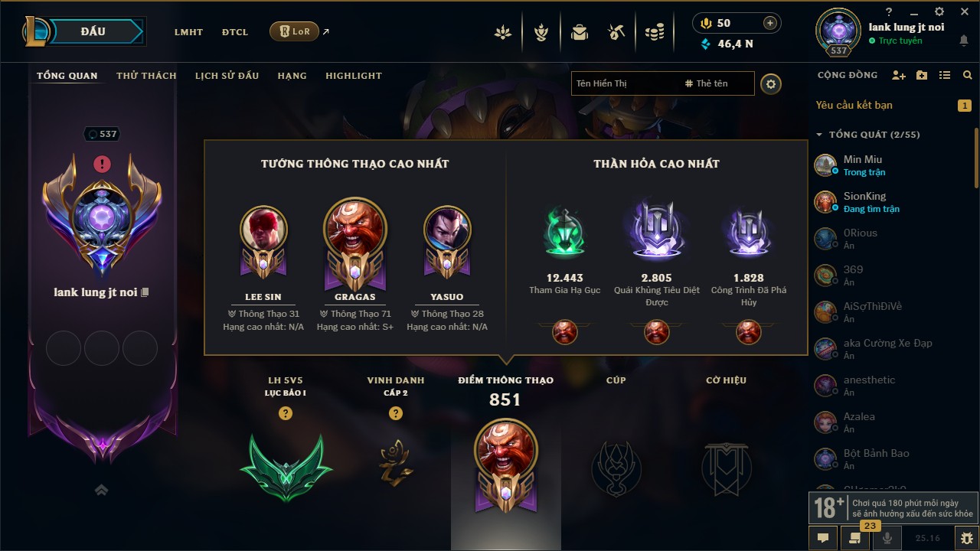Click the add friend icon

click(899, 75)
